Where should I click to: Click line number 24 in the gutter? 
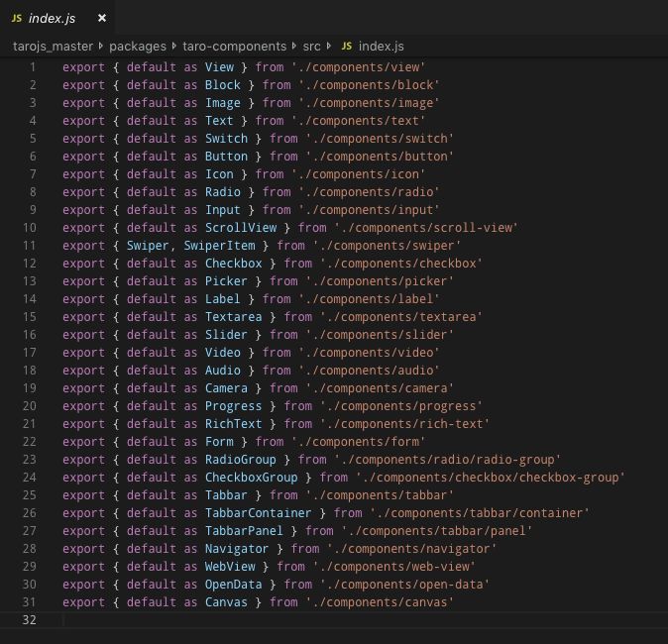[30, 478]
